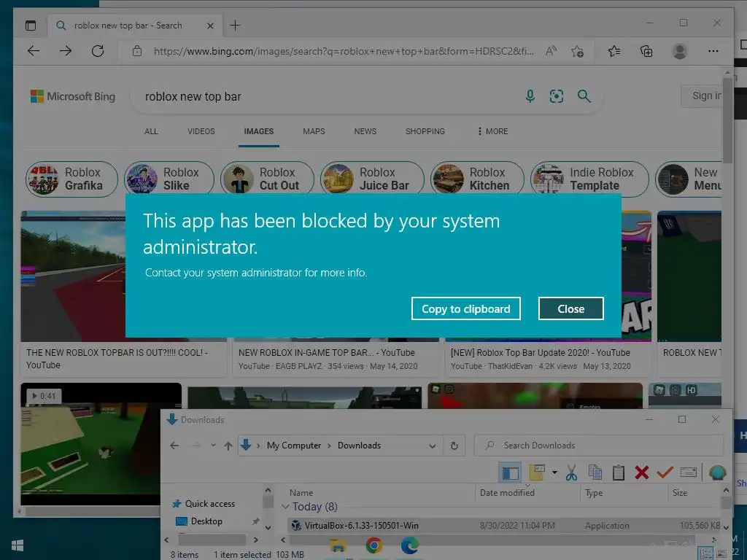
Task: Click the red X Delete icon
Action: tap(642, 472)
